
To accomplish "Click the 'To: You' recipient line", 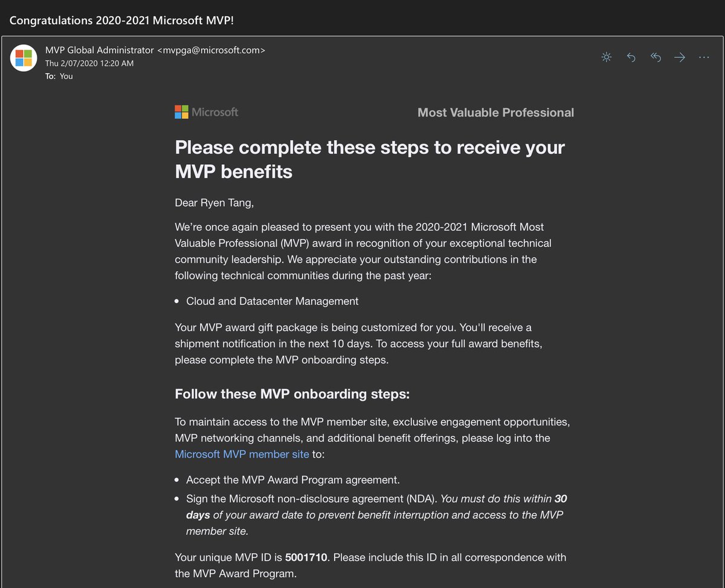I will pyautogui.click(x=59, y=76).
